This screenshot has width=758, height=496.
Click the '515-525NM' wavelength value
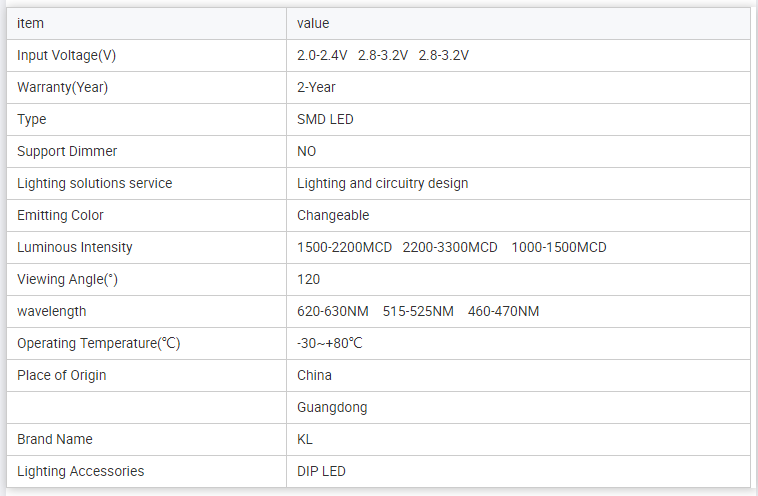coord(418,311)
